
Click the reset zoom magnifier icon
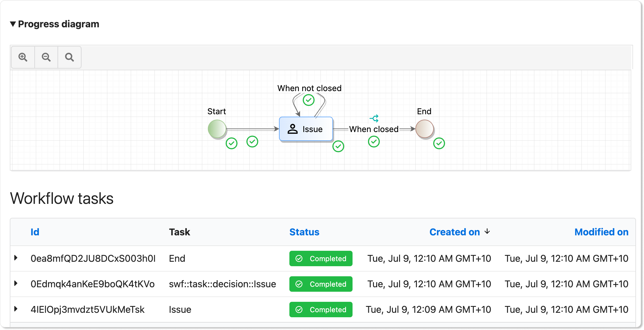[x=69, y=57]
